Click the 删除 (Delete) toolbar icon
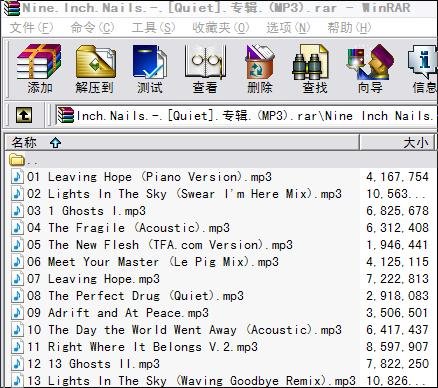The height and width of the screenshot is (388, 438). tap(260, 69)
